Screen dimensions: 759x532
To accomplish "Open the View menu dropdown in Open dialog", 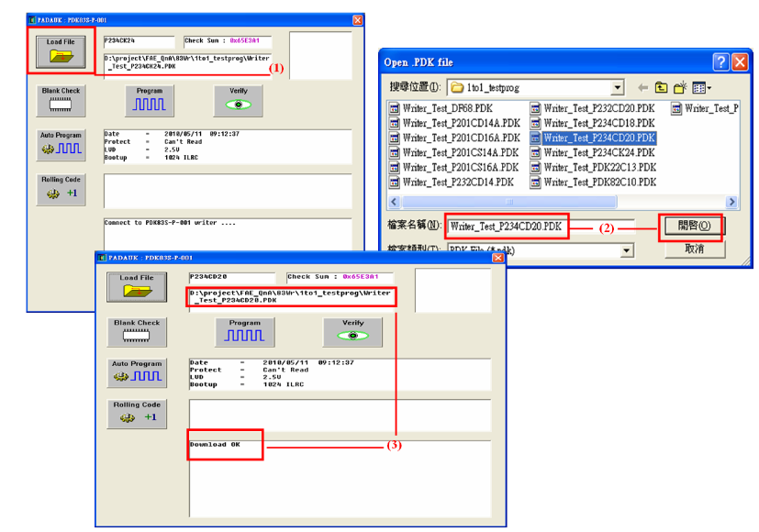I will click(702, 88).
